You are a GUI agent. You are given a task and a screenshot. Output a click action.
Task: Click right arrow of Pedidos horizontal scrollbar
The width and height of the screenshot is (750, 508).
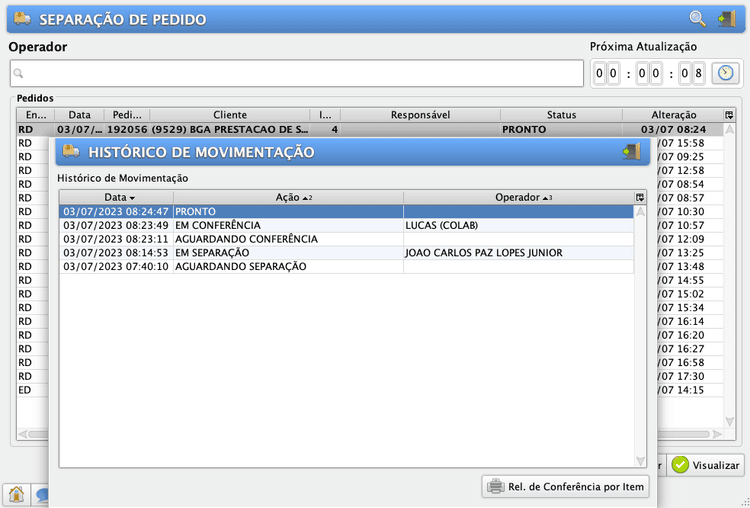pos(717,434)
